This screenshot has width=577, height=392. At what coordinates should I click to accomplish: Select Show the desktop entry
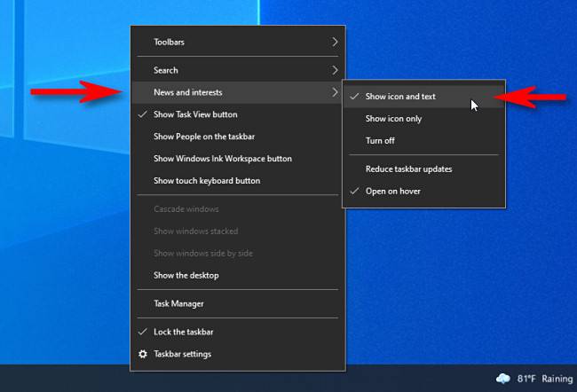[186, 275]
